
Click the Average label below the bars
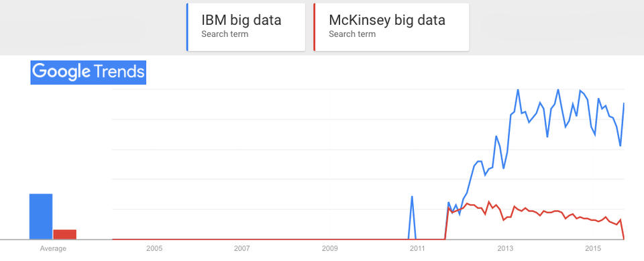coord(53,248)
